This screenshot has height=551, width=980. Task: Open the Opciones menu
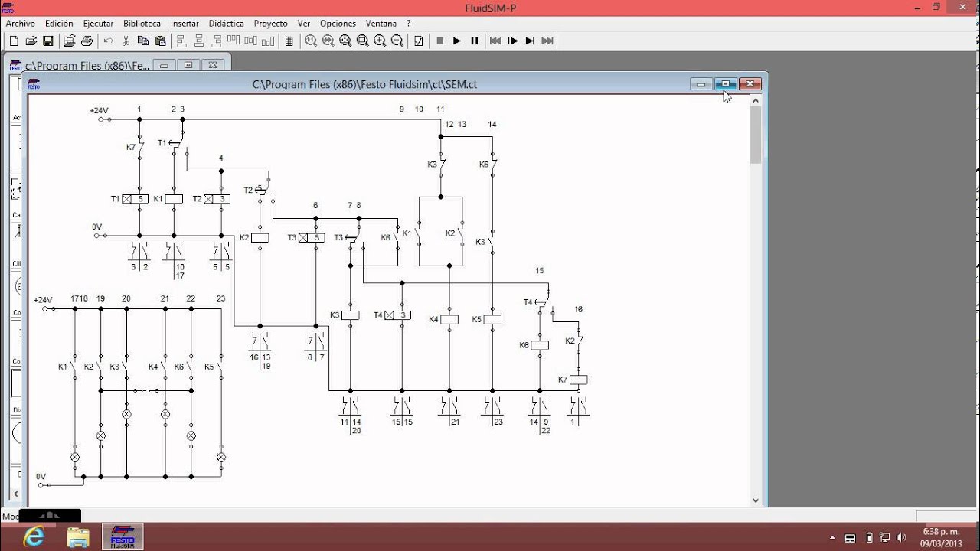[x=338, y=24]
